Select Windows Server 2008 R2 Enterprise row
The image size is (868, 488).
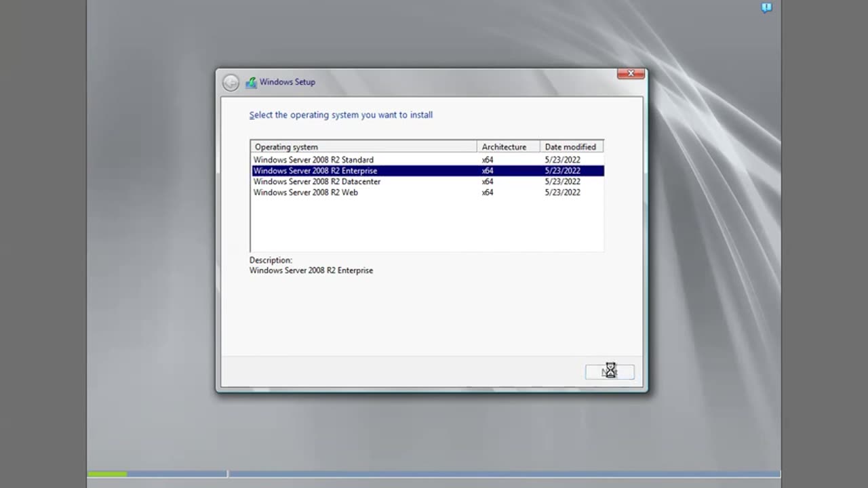tap(427, 171)
